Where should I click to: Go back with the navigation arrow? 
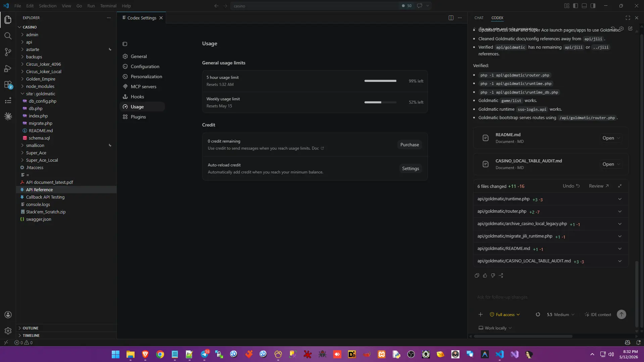click(216, 6)
